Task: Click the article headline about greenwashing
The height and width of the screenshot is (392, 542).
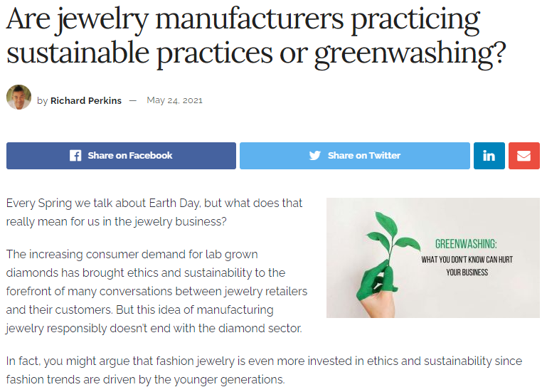Action: click(x=256, y=36)
